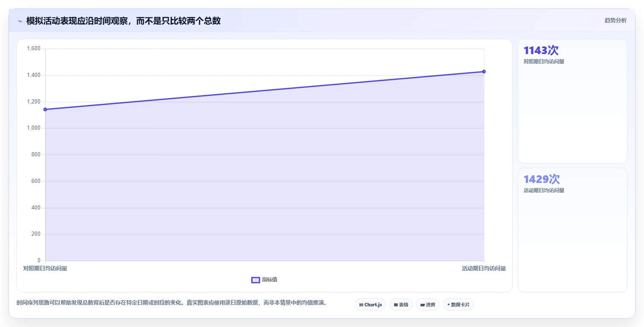Image resolution: width=644 pixels, height=327 pixels.
Task: Click the 1429次 card value
Action: (542, 179)
